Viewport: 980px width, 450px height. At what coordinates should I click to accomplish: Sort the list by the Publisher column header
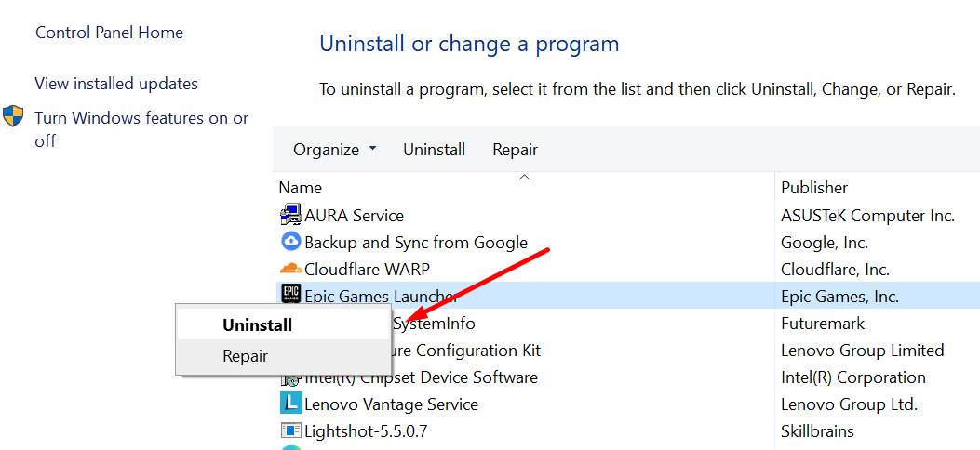click(814, 188)
